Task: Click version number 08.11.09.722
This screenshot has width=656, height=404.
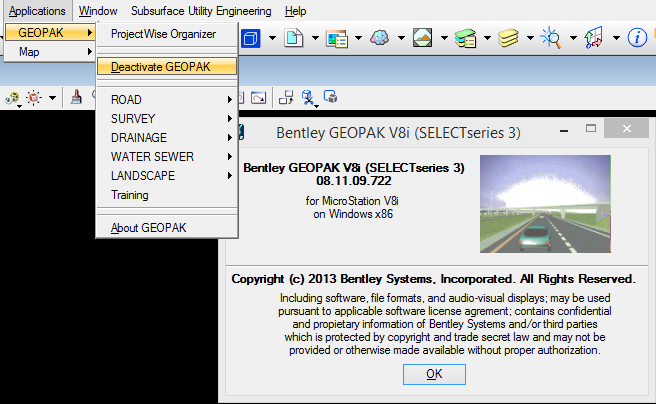Action: pos(354,181)
